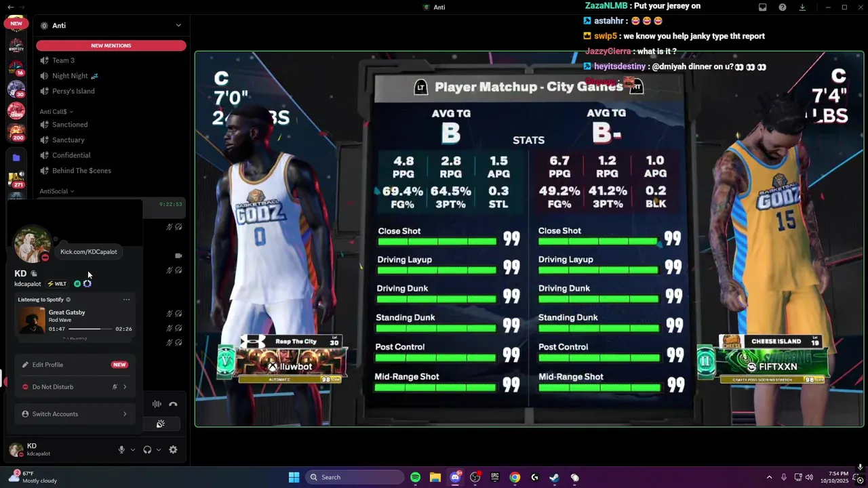Viewport: 868px width, 488px height.
Task: Jump to NEW MENTIONS
Action: (111, 45)
